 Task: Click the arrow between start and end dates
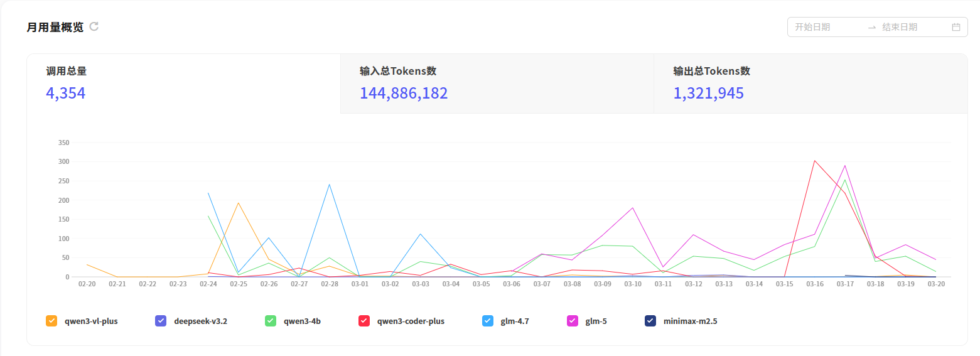coord(871,27)
